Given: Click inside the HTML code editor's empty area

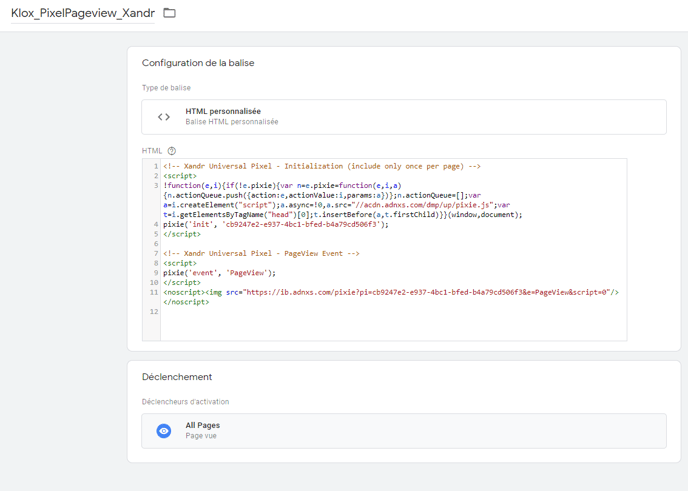Looking at the screenshot, I should pos(393,326).
